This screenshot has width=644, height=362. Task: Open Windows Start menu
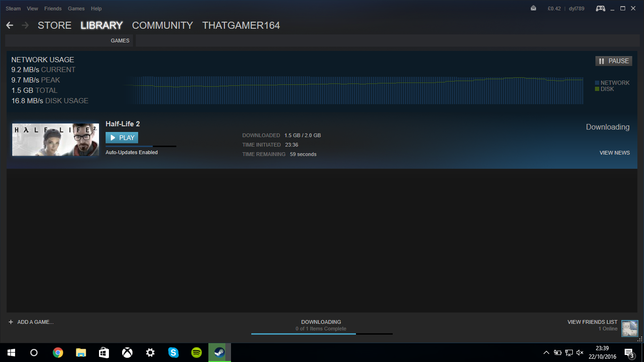11,353
